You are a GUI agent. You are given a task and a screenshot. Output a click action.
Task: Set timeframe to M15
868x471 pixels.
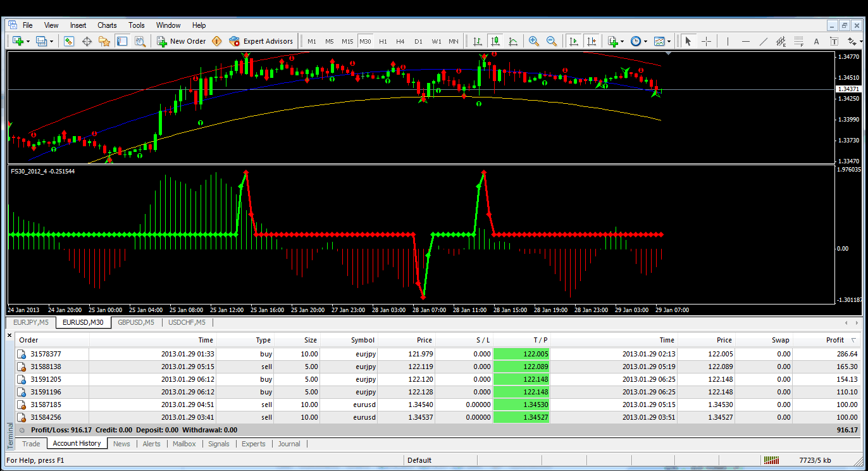[x=347, y=41]
